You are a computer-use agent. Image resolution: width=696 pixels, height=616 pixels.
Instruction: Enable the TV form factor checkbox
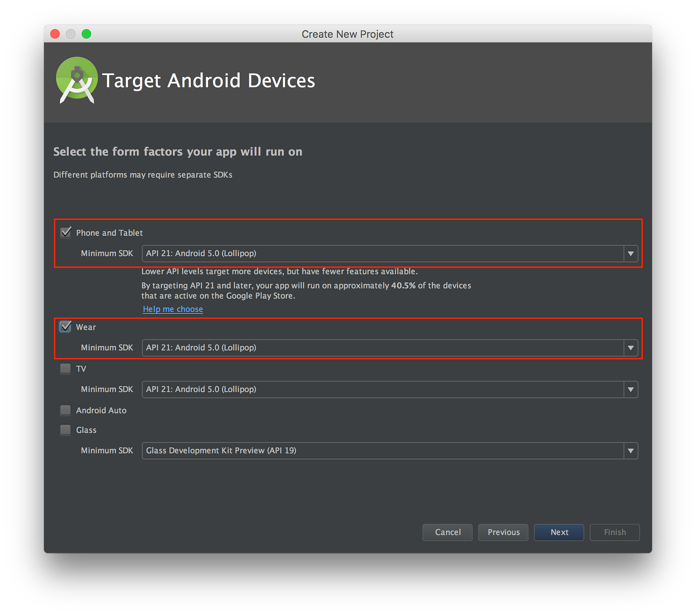[x=66, y=368]
